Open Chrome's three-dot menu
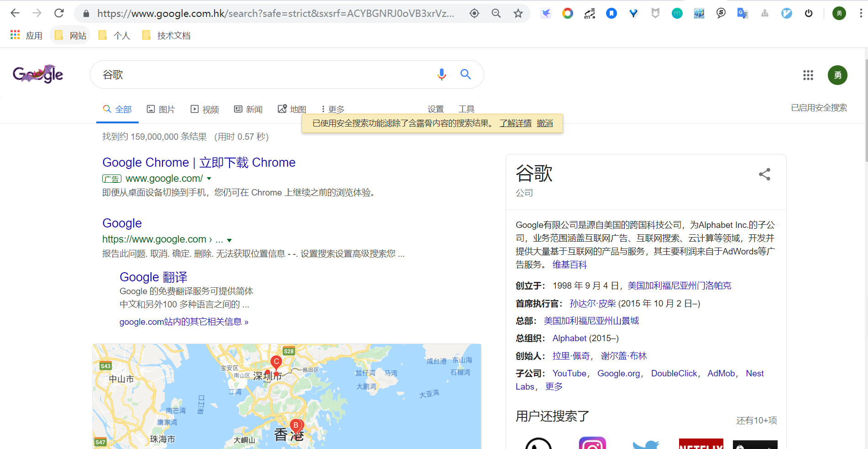 (x=861, y=13)
